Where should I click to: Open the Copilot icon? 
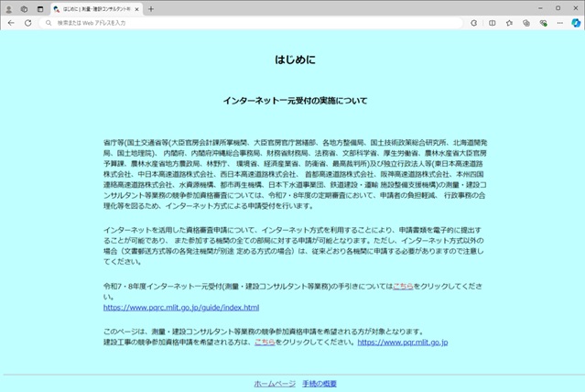(576, 23)
